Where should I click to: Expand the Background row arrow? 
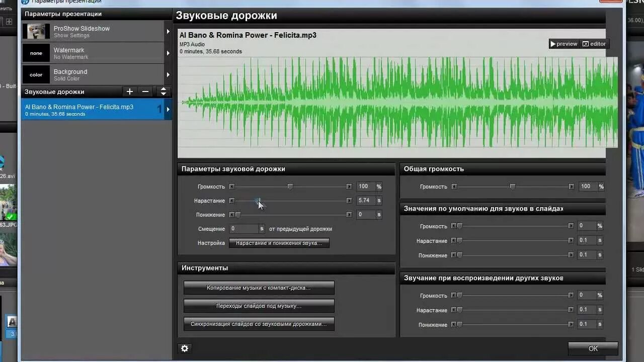(x=168, y=74)
